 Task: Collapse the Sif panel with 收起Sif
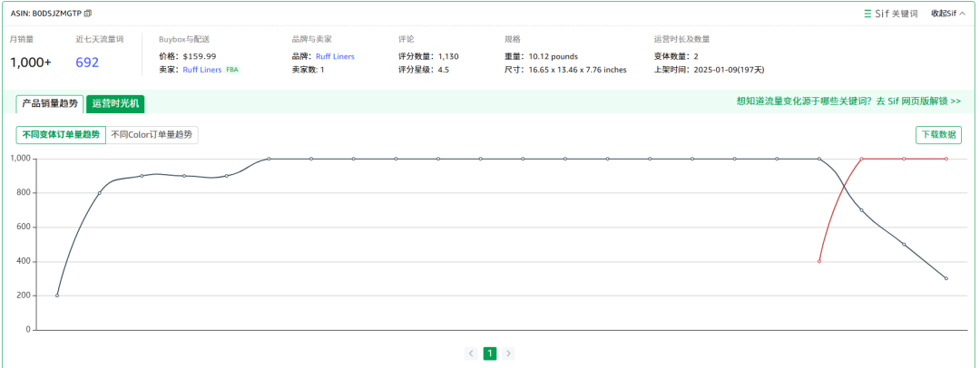pyautogui.click(x=944, y=13)
